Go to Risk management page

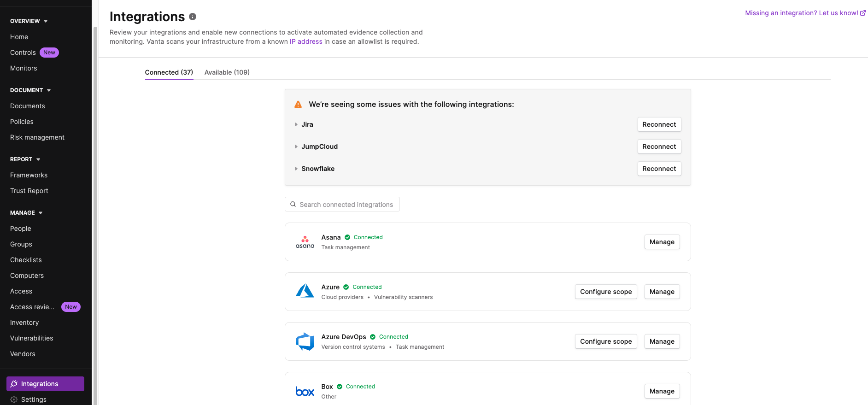[x=37, y=137]
